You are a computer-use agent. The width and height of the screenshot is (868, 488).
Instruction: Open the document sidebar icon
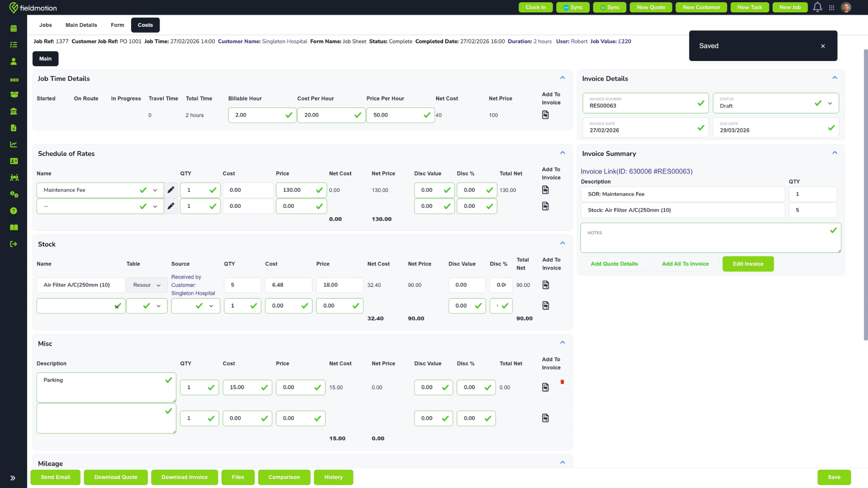[x=14, y=128]
